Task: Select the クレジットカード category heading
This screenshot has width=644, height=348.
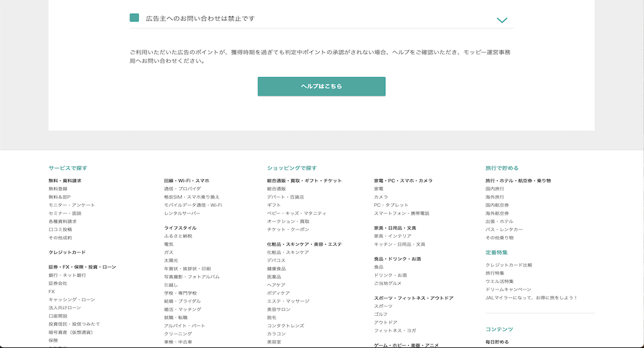Action: click(x=67, y=252)
